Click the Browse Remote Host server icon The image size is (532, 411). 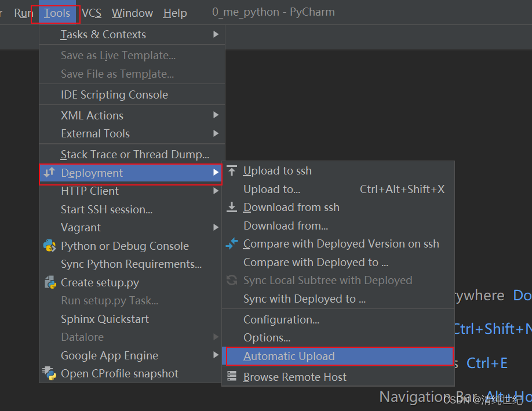click(x=232, y=376)
